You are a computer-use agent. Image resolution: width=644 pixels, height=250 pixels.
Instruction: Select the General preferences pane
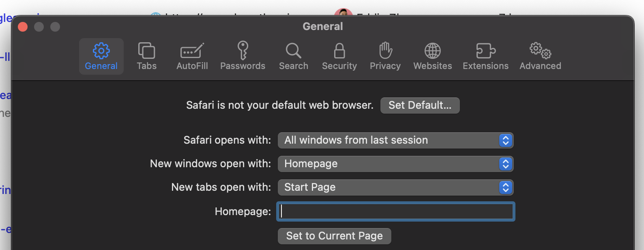point(101,56)
